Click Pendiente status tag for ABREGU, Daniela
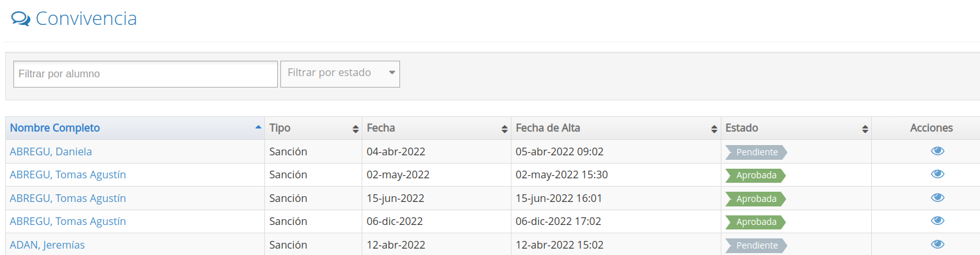Viewport: 980px width, 255px height. click(756, 152)
